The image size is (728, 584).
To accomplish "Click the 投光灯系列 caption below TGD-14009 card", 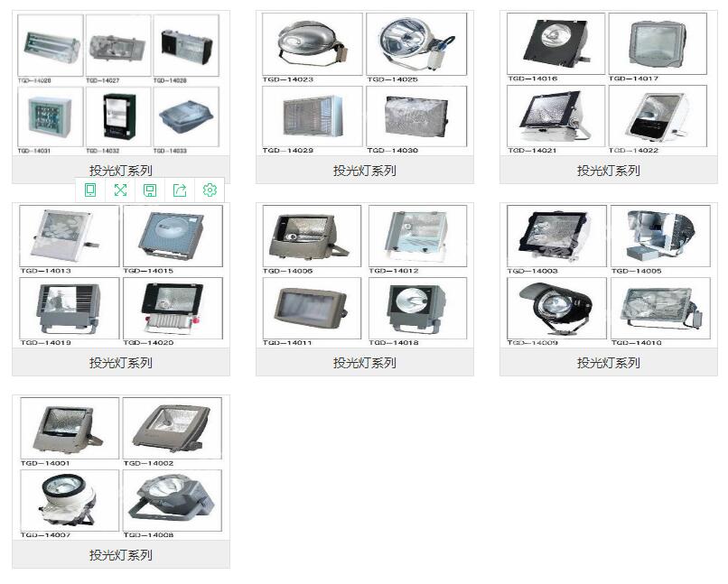I will pos(608,363).
